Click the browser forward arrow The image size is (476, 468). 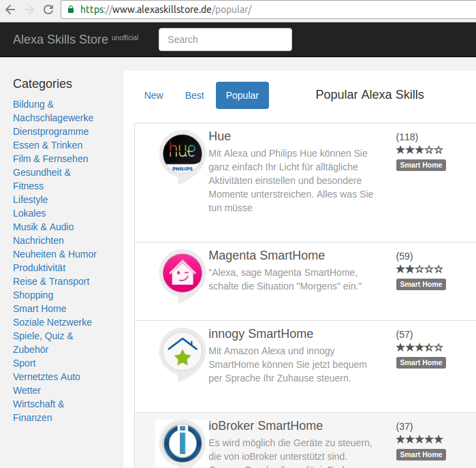(29, 10)
